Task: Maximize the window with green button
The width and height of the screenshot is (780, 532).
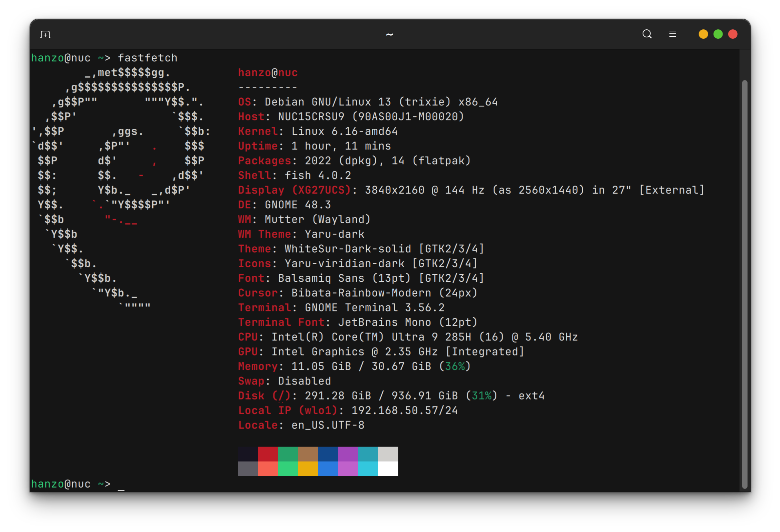Action: (x=718, y=34)
